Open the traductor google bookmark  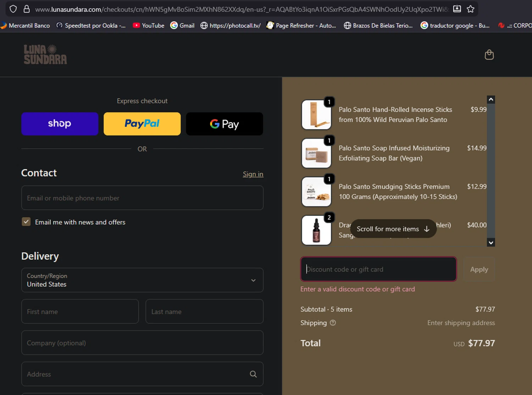point(455,26)
